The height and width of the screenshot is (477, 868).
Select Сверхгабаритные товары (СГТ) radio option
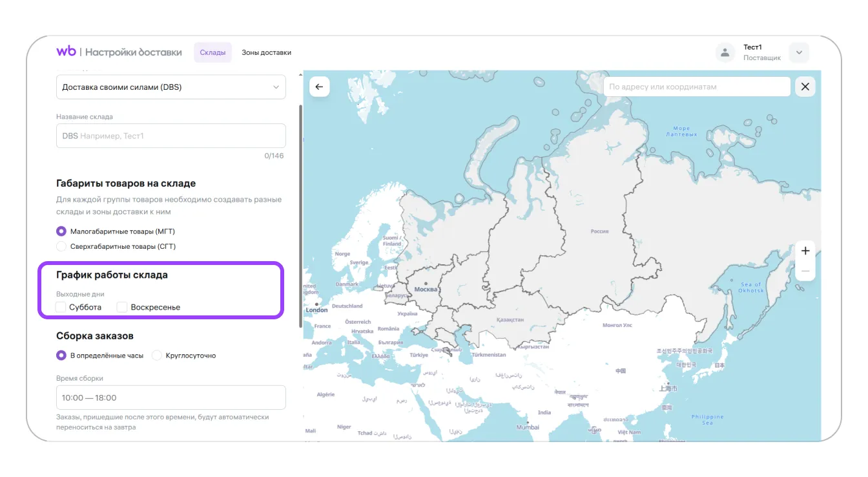(x=61, y=246)
